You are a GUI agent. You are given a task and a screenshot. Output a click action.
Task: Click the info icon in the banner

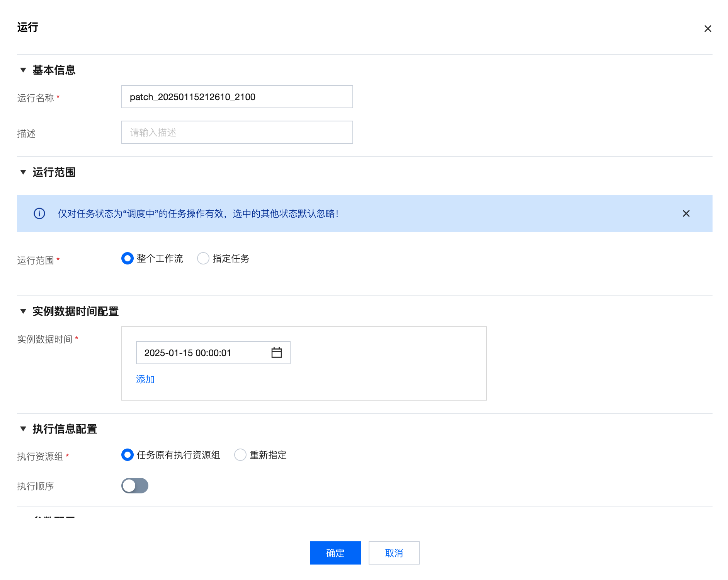[39, 213]
